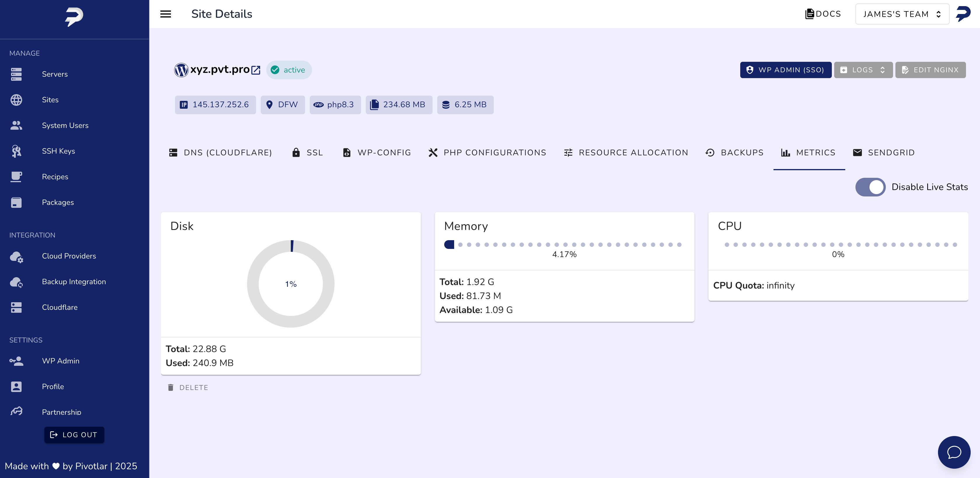This screenshot has width=980, height=478.
Task: Click the 145.137.252.6 IP address chip
Action: [215, 105]
